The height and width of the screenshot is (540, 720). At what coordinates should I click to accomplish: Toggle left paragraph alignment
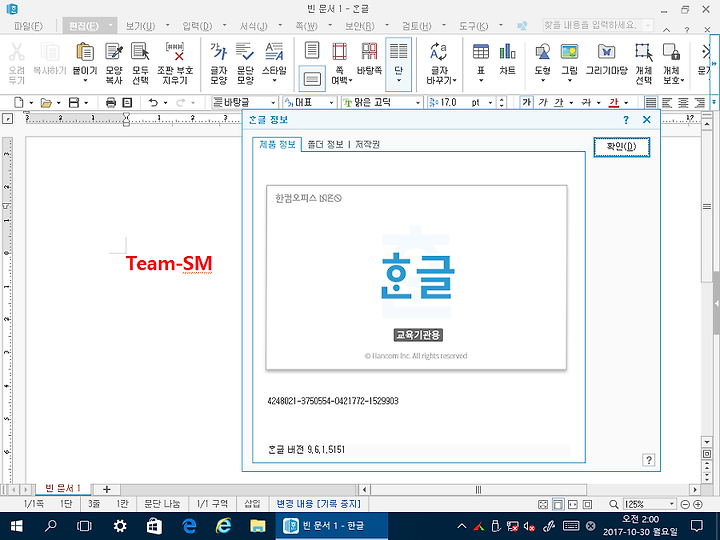click(x=667, y=102)
